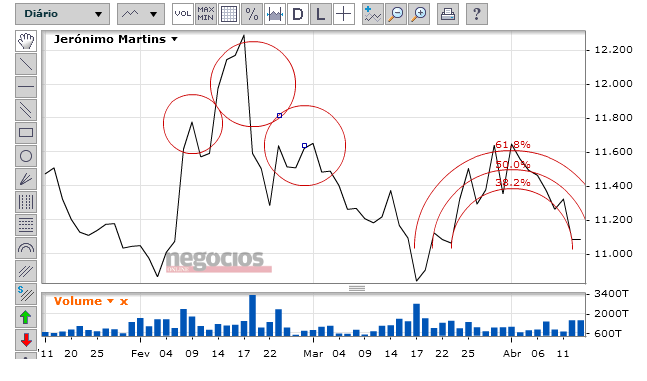
Task: Select the Fibonacci fan lines tool
Action: pos(26,179)
